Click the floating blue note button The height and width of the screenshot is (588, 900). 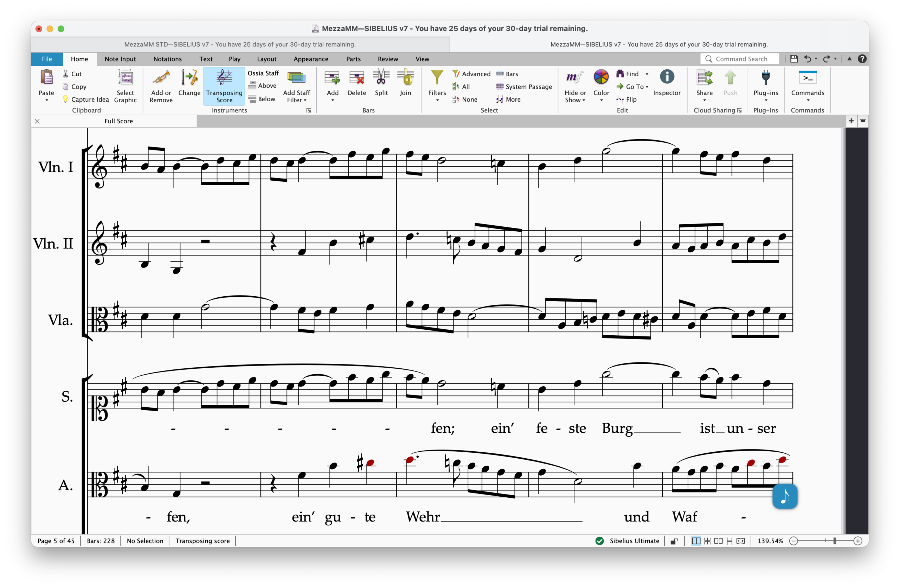point(785,496)
